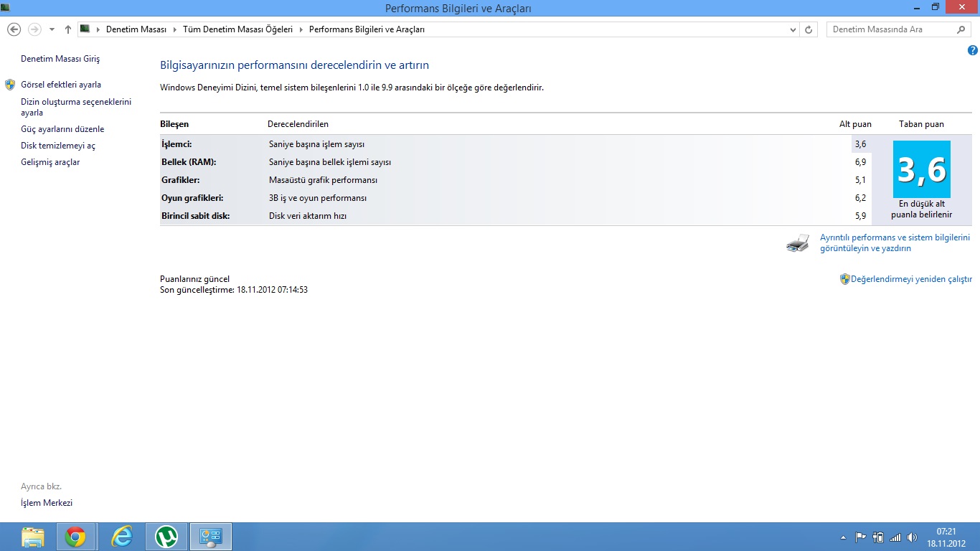Open 'Gelişmiş araçlar' link

point(50,162)
